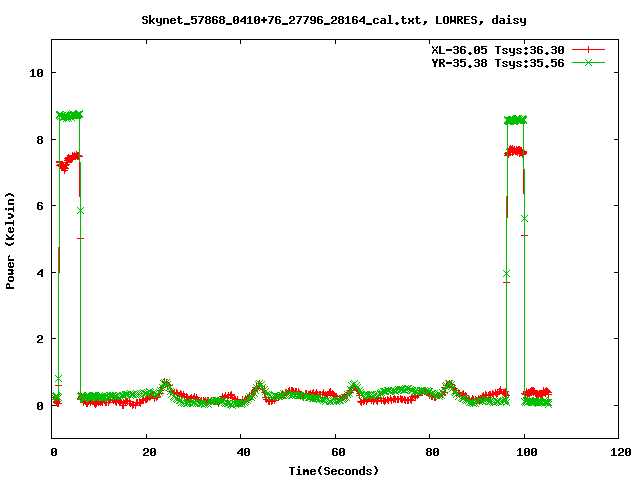
Task: Click the Time(Seconds) axis label
Action: click(x=333, y=471)
